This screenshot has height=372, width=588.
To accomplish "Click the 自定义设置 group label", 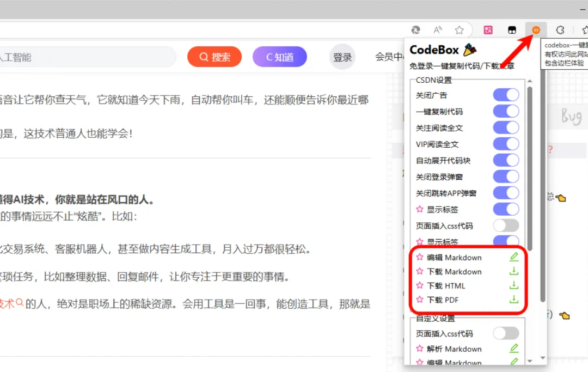I will (x=436, y=319).
